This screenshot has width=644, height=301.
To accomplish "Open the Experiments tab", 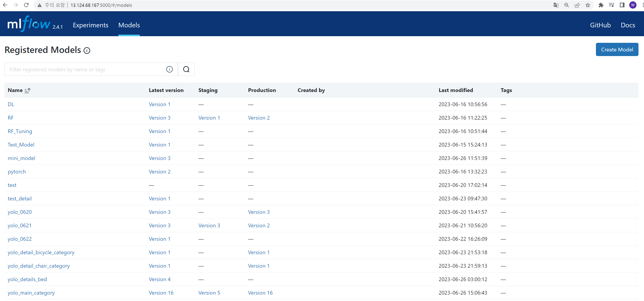I will coord(90,25).
